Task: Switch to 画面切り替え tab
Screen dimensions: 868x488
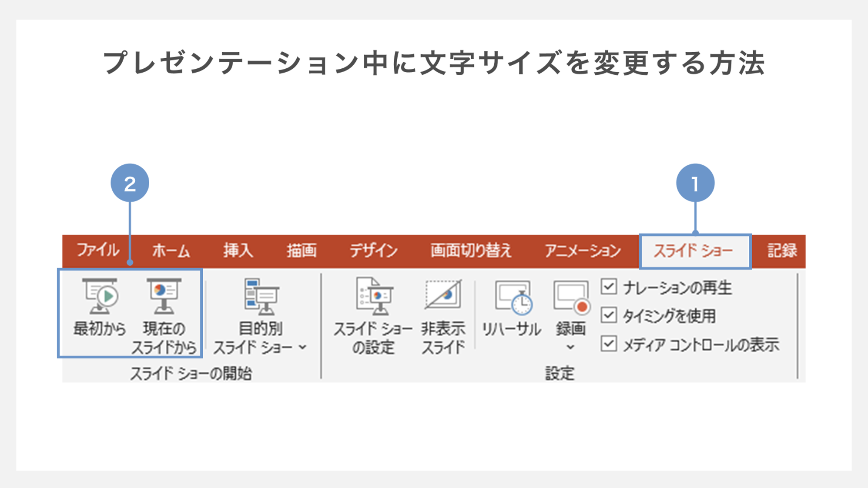Action: tap(471, 251)
